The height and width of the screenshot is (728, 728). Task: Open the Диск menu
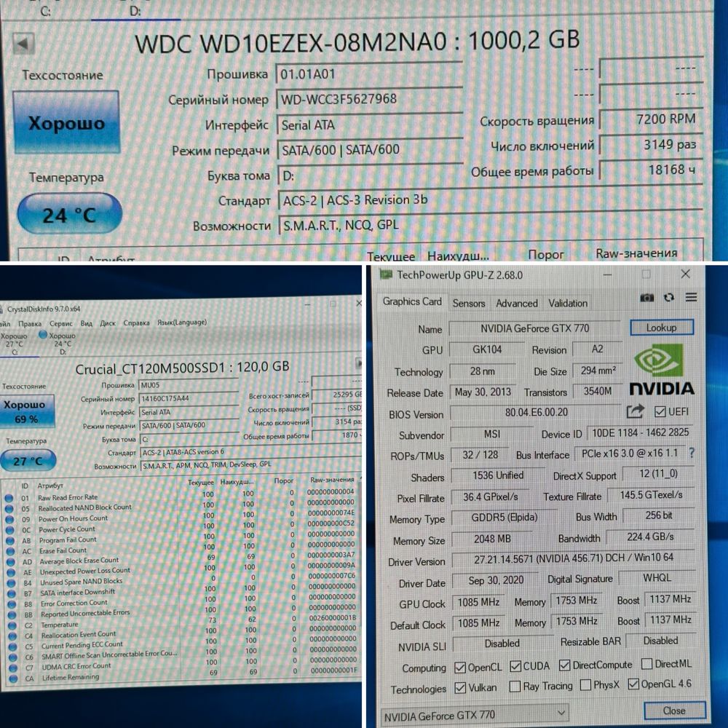pyautogui.click(x=108, y=323)
